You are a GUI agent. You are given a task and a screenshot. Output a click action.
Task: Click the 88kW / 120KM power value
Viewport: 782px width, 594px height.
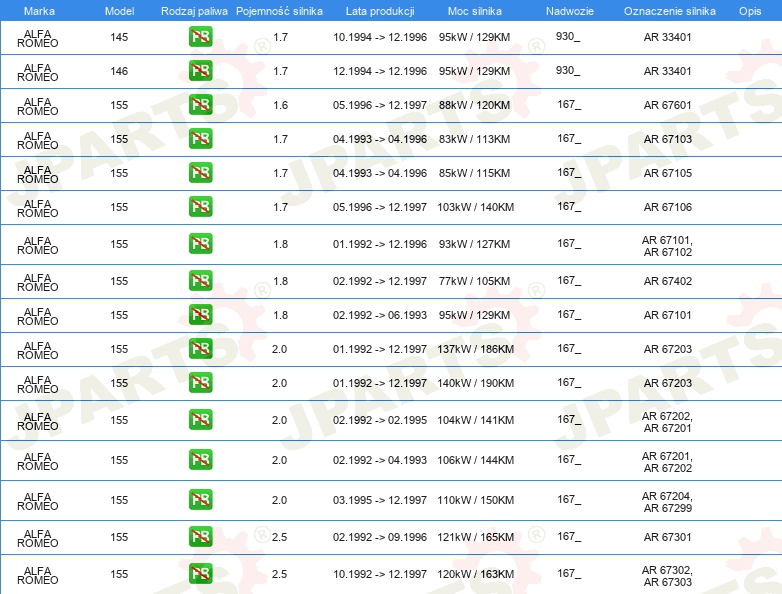coord(474,105)
